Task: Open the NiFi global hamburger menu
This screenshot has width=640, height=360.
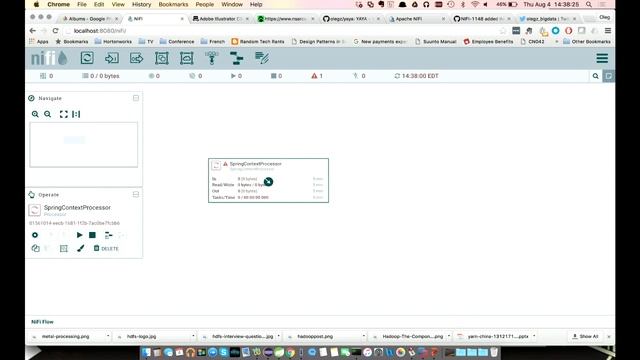Action: [x=602, y=58]
